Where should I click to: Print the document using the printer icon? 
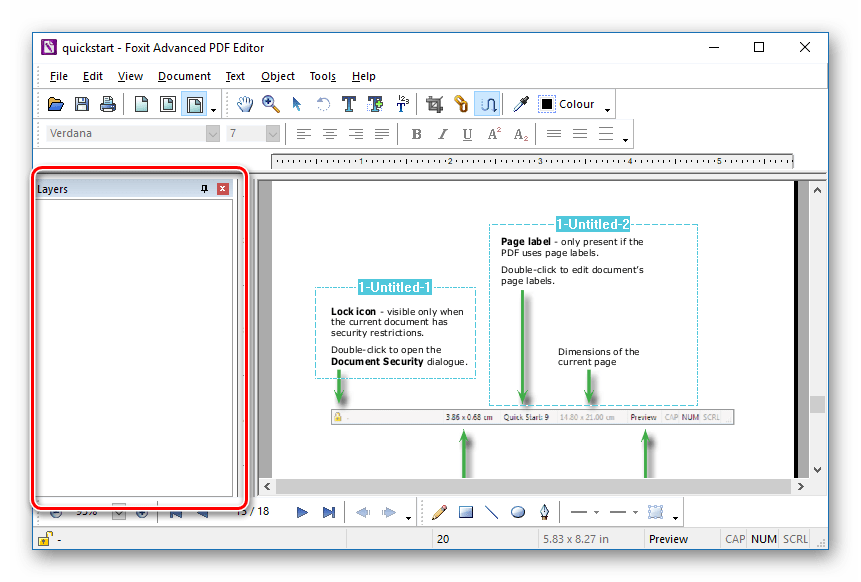(x=108, y=104)
